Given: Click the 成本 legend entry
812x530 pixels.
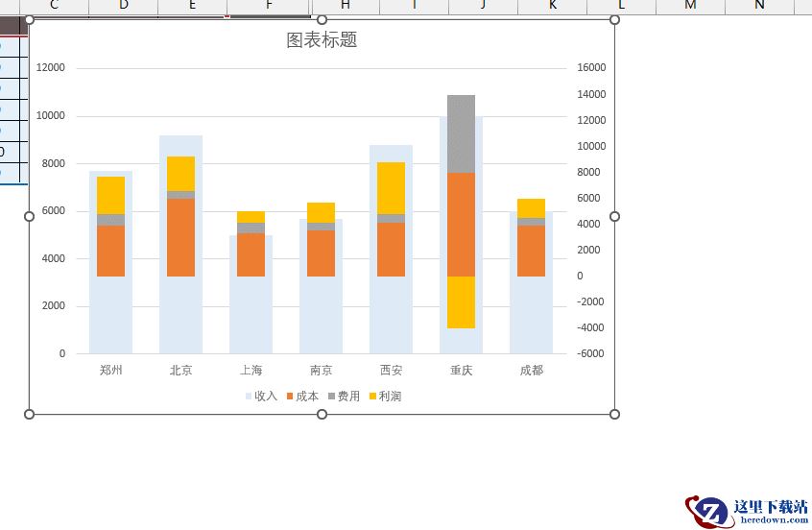Looking at the screenshot, I should click(303, 397).
